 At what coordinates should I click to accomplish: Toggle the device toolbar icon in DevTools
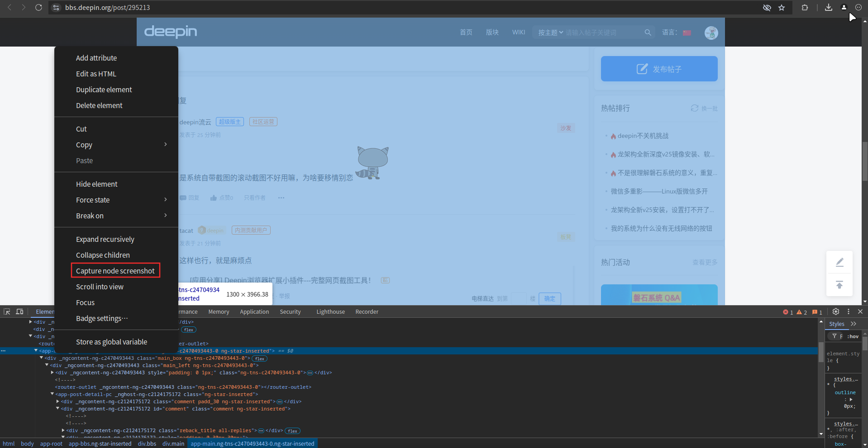19,311
